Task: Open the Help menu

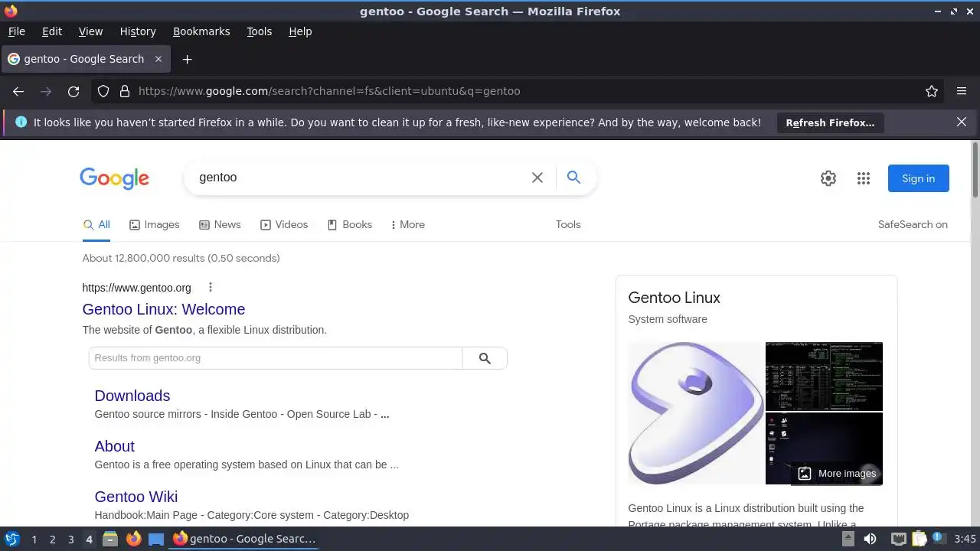Action: pos(300,31)
